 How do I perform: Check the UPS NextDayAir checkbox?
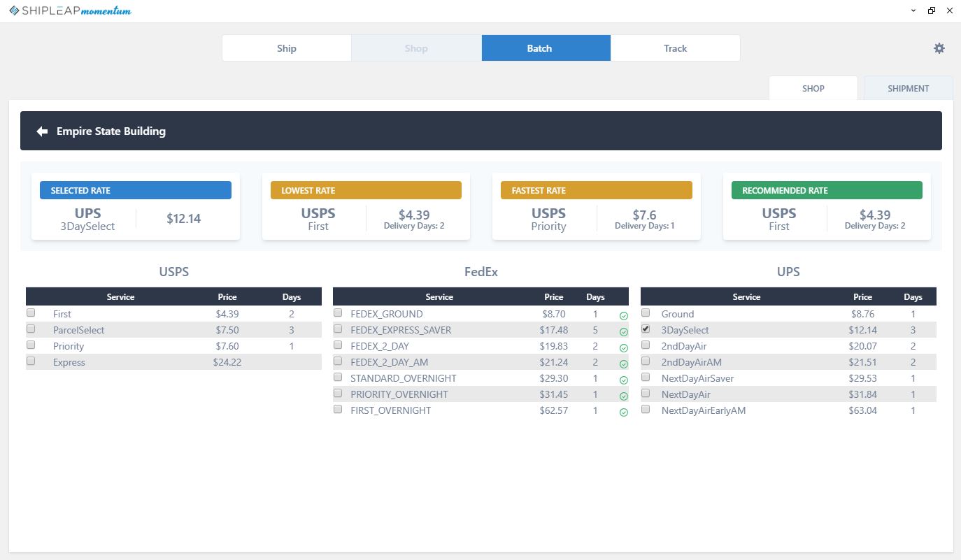[646, 393]
